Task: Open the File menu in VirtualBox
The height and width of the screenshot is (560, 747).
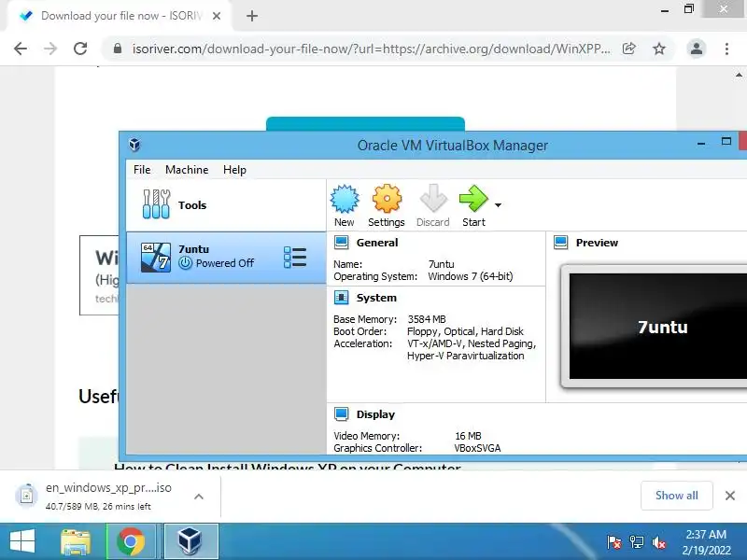Action: pos(142,170)
